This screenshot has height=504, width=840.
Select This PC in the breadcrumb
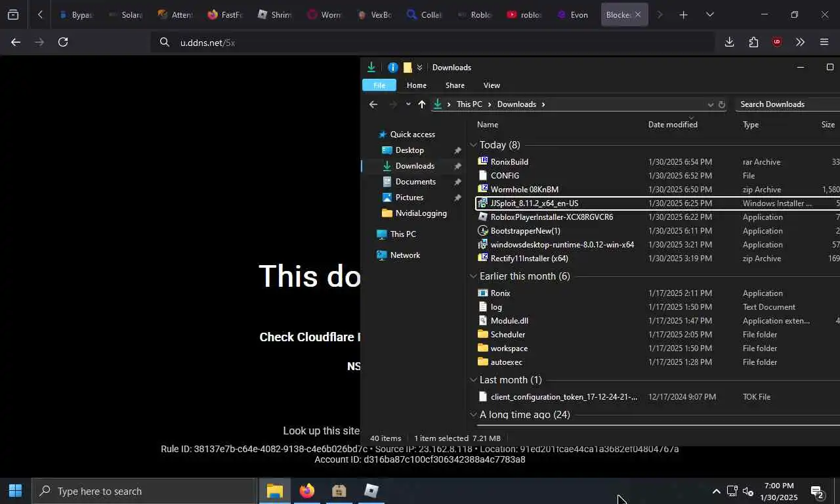pos(469,104)
